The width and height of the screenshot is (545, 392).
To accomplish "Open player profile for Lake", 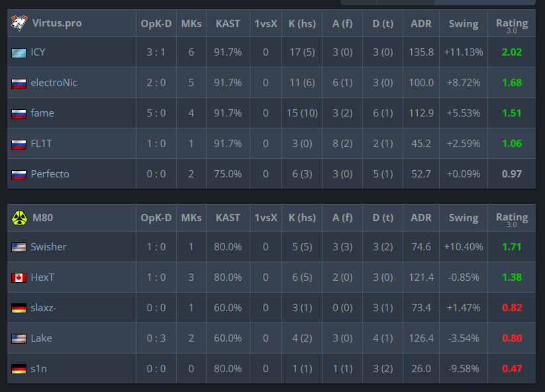I will click(41, 338).
